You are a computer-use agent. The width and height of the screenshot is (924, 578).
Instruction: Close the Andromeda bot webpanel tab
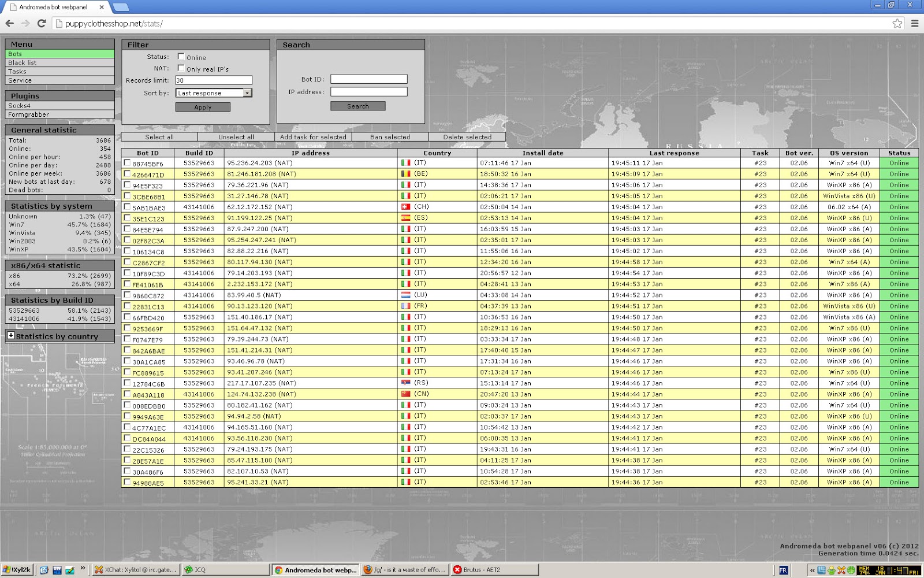pyautogui.click(x=102, y=7)
